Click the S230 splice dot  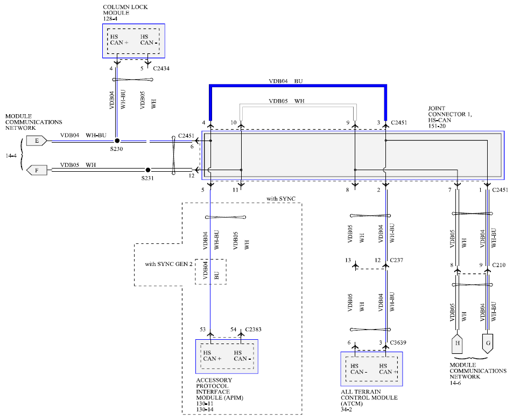pos(117,141)
